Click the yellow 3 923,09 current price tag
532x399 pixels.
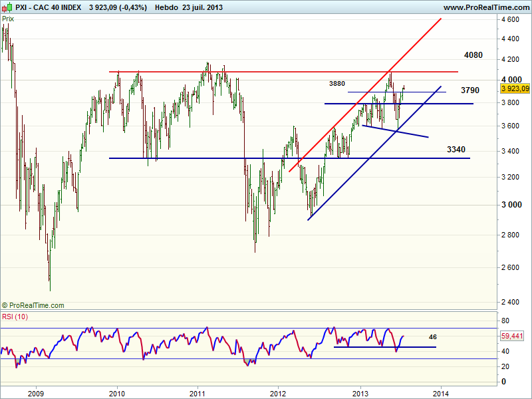point(514,88)
